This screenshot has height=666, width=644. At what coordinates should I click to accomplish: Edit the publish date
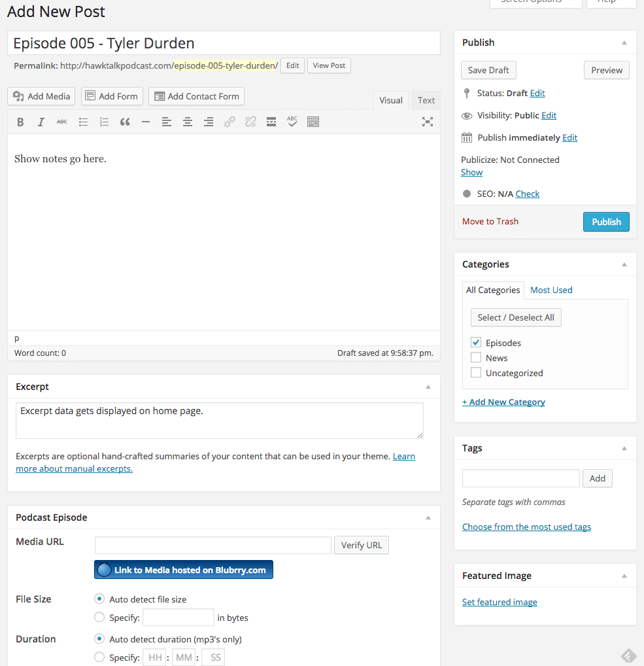(569, 137)
